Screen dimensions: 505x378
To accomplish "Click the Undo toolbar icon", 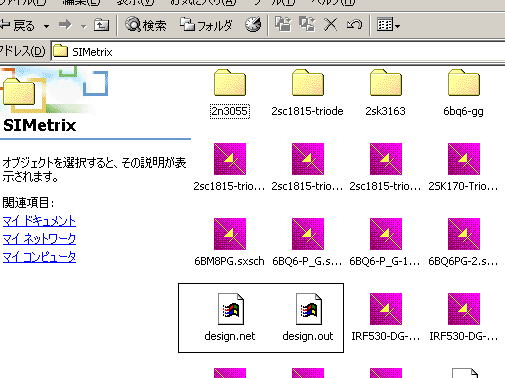I will pos(354,25).
